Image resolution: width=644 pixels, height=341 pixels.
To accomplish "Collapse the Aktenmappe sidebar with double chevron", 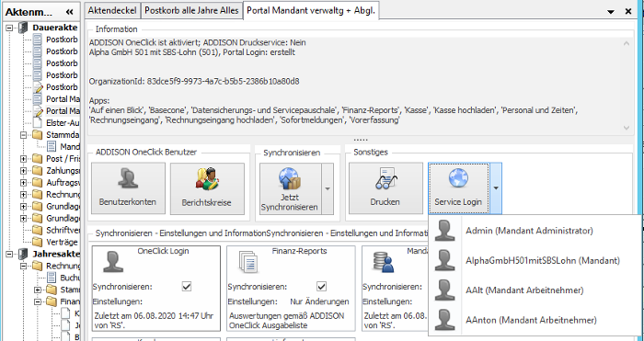I will click(x=69, y=12).
